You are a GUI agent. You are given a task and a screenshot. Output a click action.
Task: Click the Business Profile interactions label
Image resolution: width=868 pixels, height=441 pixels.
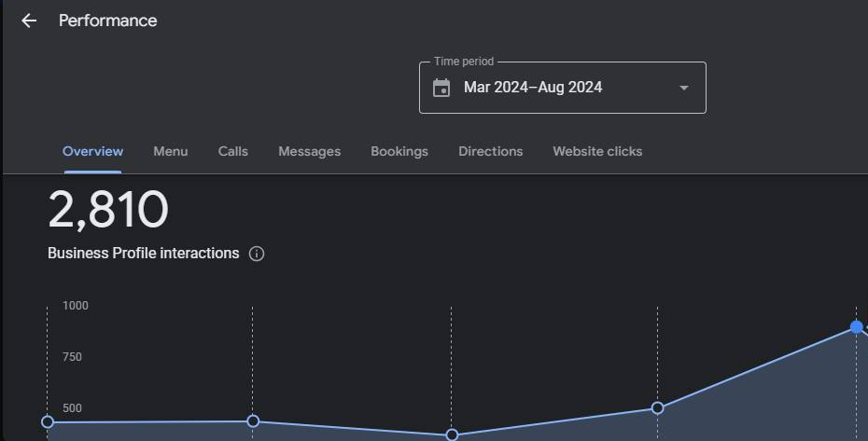click(x=143, y=254)
